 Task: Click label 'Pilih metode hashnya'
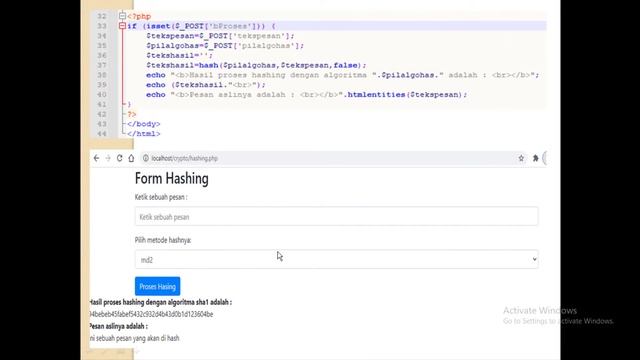click(163, 240)
